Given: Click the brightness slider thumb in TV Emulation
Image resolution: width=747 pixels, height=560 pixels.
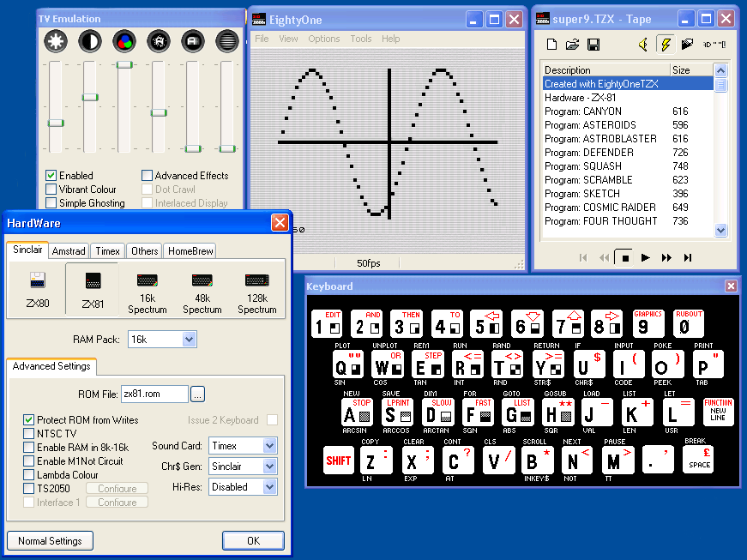Looking at the screenshot, I should 56,123.
